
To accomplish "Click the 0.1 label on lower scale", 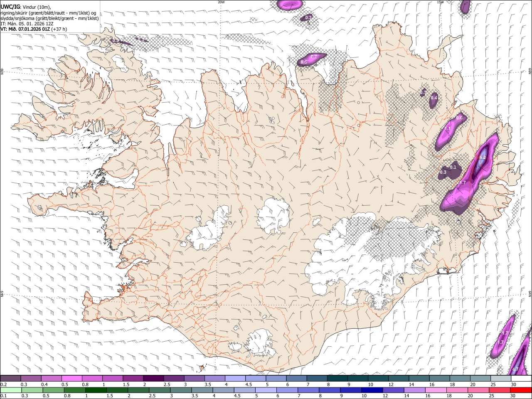I will pyautogui.click(x=4, y=396).
